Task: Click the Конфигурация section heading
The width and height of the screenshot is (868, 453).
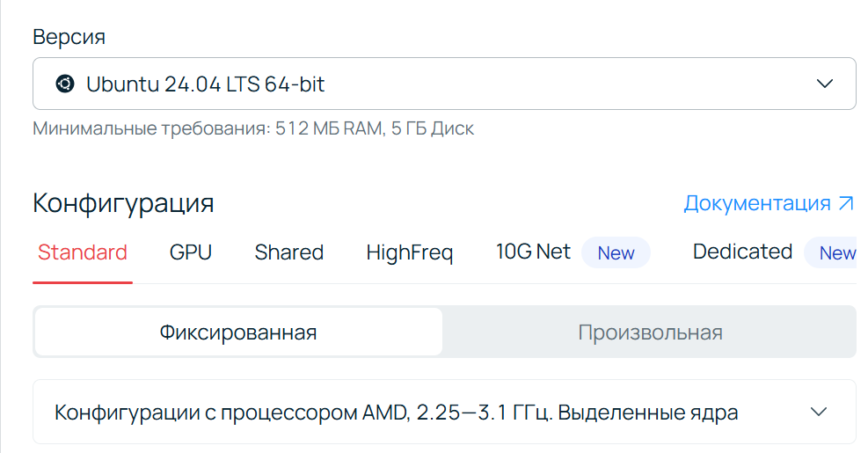Action: [x=123, y=203]
